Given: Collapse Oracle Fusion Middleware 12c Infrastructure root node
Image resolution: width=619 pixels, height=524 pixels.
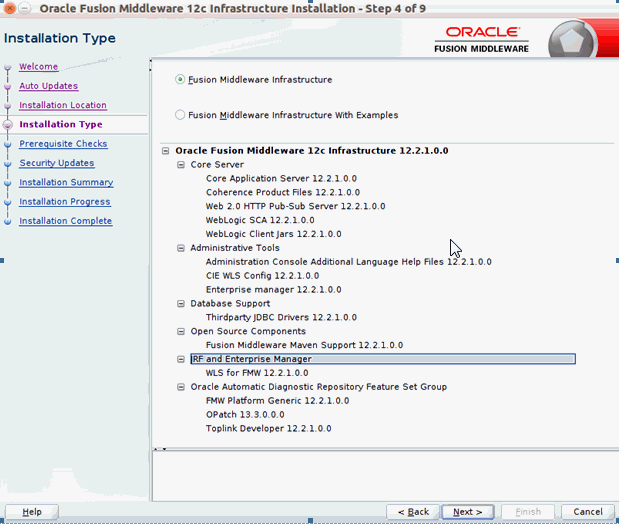Looking at the screenshot, I should tap(166, 150).
